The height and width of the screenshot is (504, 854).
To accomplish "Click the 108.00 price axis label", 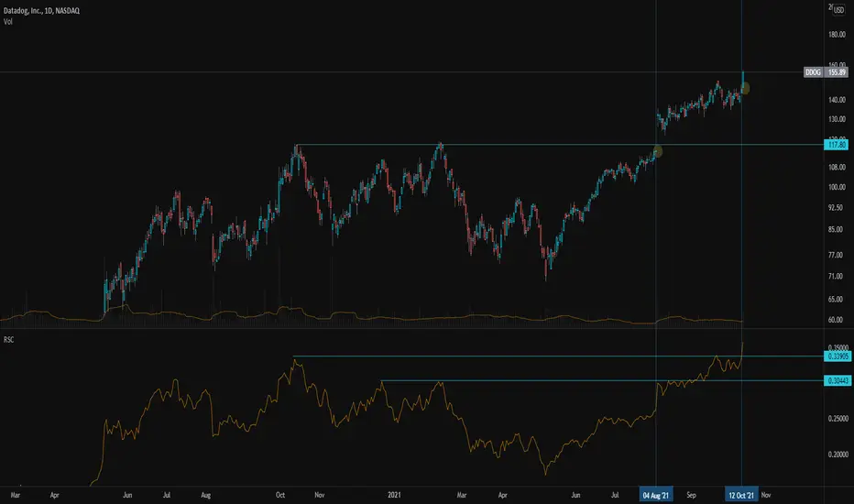I will pyautogui.click(x=837, y=168).
